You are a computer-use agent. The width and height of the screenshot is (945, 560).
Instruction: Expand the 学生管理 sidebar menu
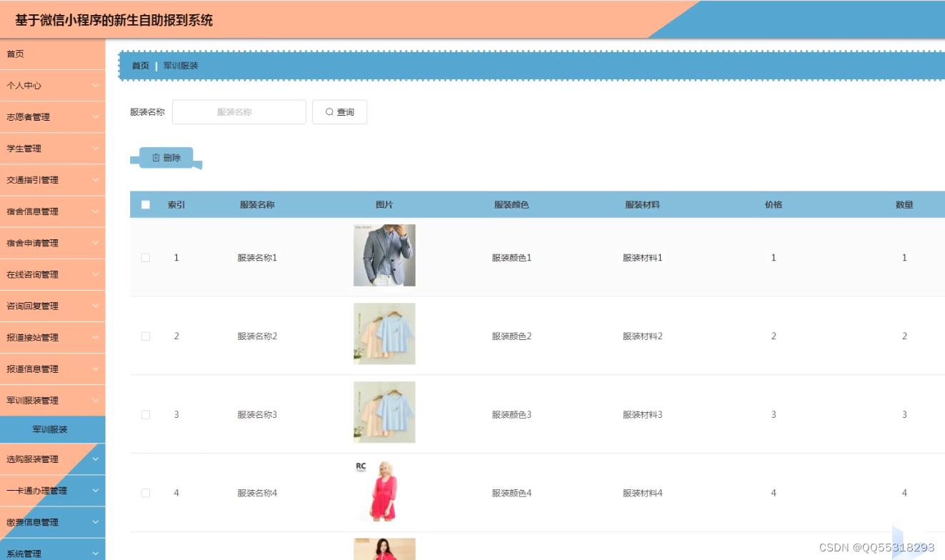coord(53,149)
